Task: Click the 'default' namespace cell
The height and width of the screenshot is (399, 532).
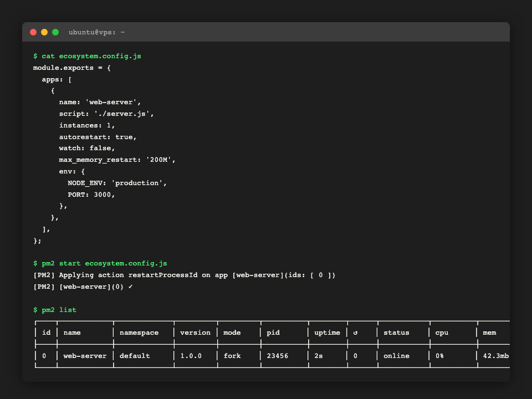Action: 135,356
